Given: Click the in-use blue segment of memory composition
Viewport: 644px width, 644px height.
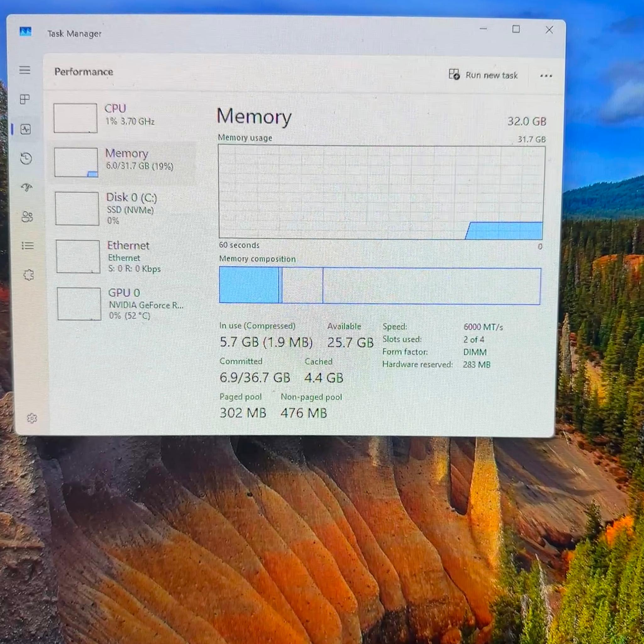Looking at the screenshot, I should (x=249, y=285).
